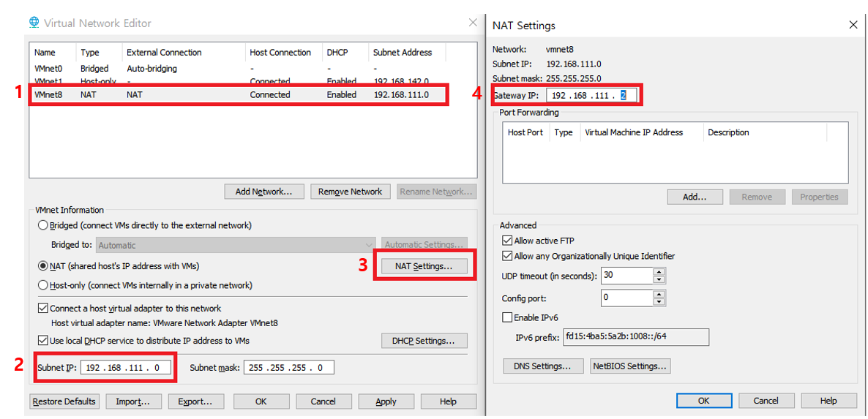Click the Gateway IP address field

pos(591,96)
